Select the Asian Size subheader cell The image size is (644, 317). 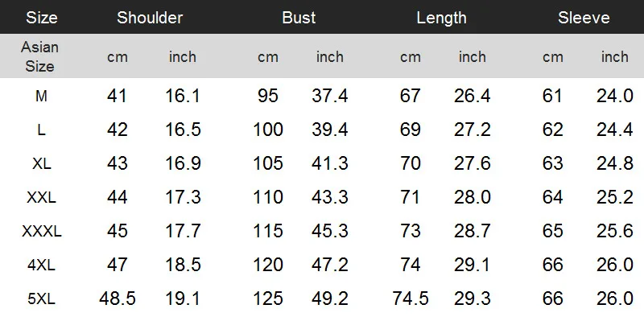point(39,56)
